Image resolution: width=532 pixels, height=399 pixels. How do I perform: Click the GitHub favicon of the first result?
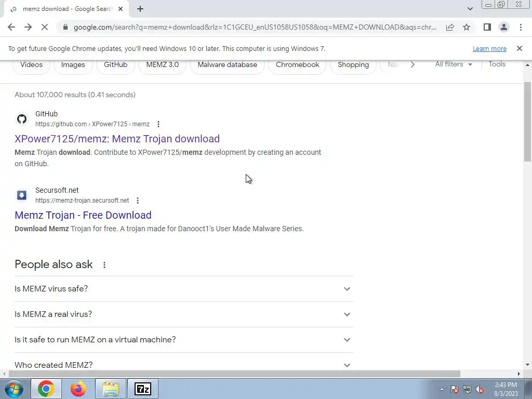click(22, 119)
